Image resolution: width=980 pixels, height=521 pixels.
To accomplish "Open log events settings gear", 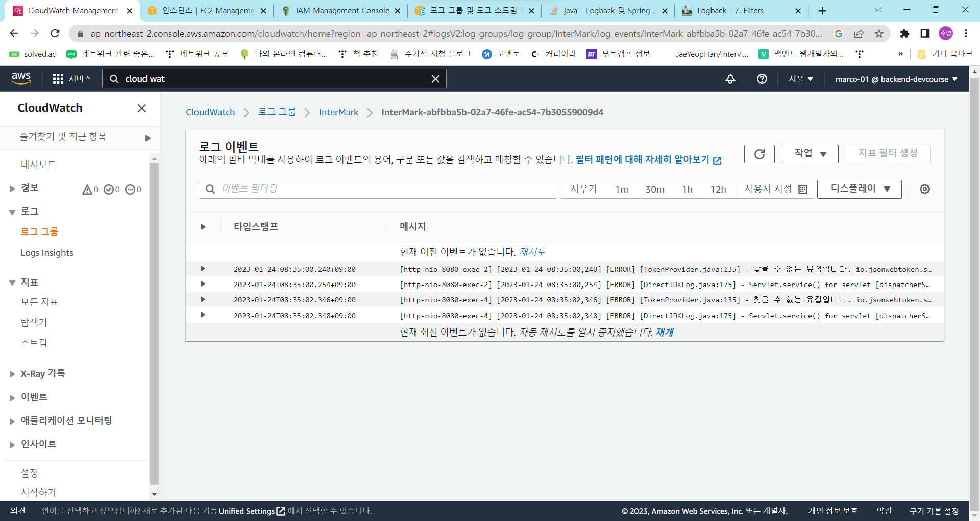I will (x=924, y=189).
